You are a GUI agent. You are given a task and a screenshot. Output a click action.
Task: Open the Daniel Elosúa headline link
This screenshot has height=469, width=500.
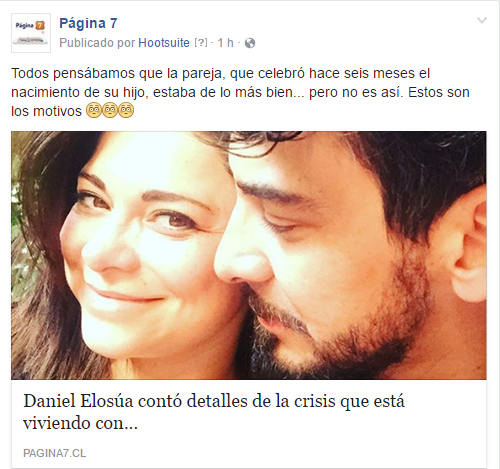pos(214,412)
